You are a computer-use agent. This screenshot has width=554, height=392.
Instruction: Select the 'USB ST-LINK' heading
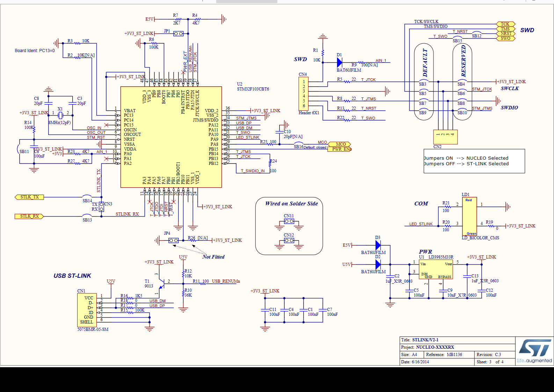click(x=72, y=276)
